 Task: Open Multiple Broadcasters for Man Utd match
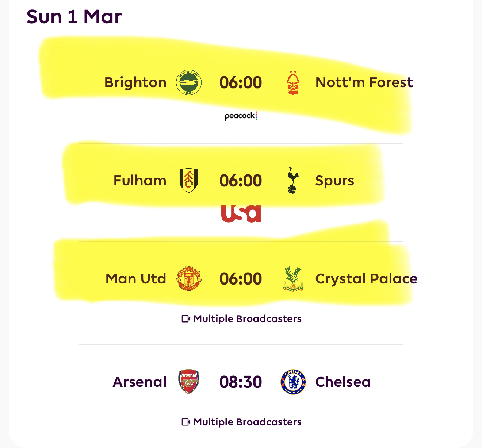[242, 319]
